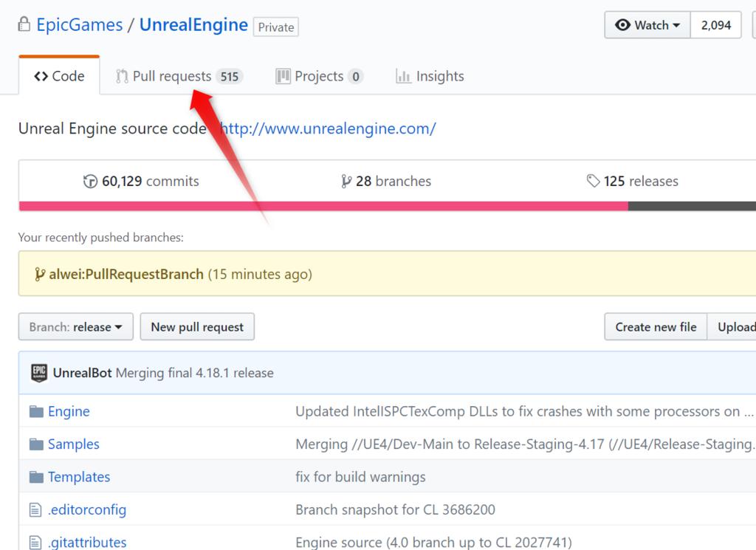
Task: Open the 'Branch snapshot for CL 3686200' commit
Action: (x=396, y=509)
